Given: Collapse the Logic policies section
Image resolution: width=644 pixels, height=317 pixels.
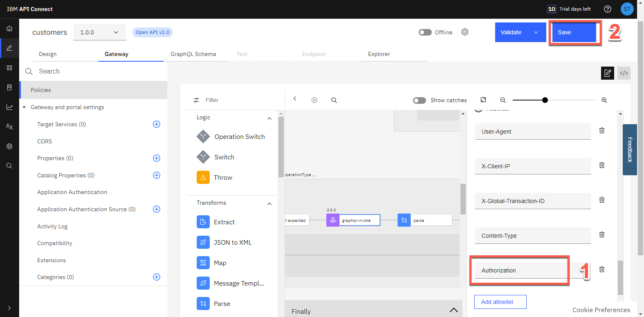Looking at the screenshot, I should (269, 118).
